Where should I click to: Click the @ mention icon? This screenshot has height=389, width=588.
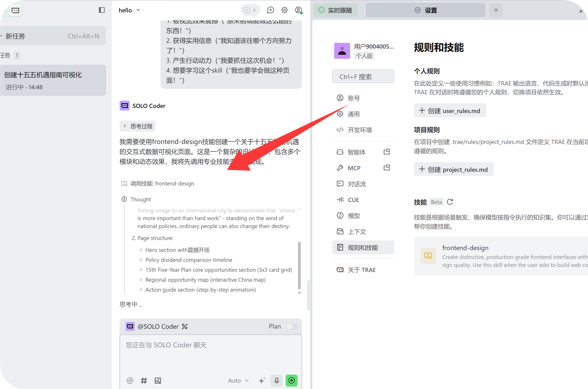coord(130,380)
